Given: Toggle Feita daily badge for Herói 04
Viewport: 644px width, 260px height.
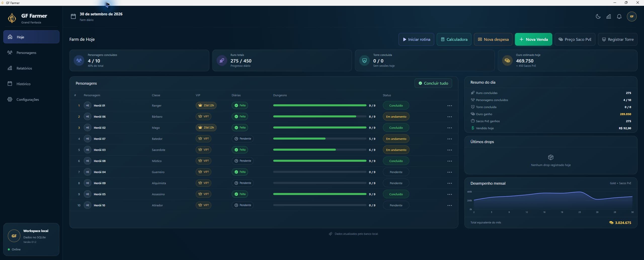Looking at the screenshot, I should pos(240,172).
